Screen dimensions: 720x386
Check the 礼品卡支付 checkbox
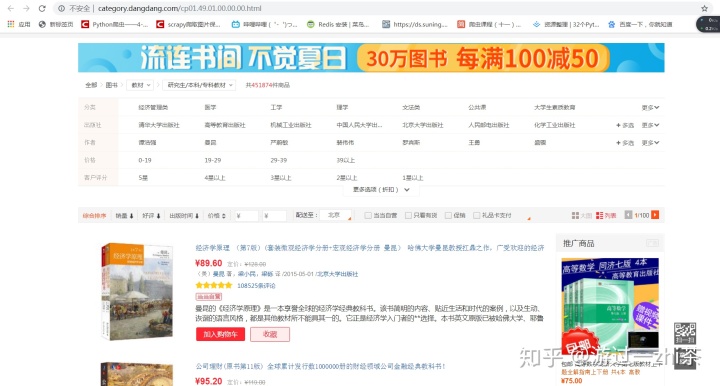coord(477,215)
